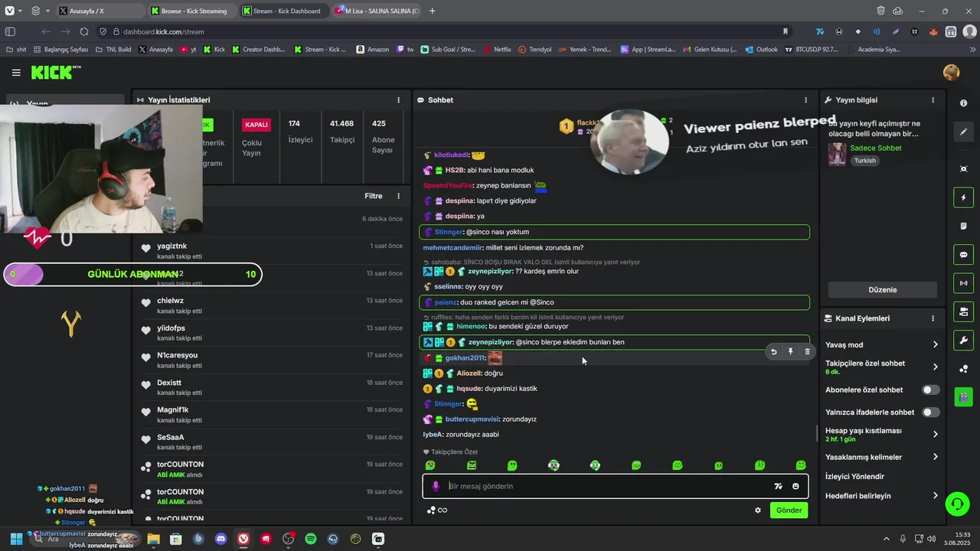Click the Gönder send button

(789, 510)
